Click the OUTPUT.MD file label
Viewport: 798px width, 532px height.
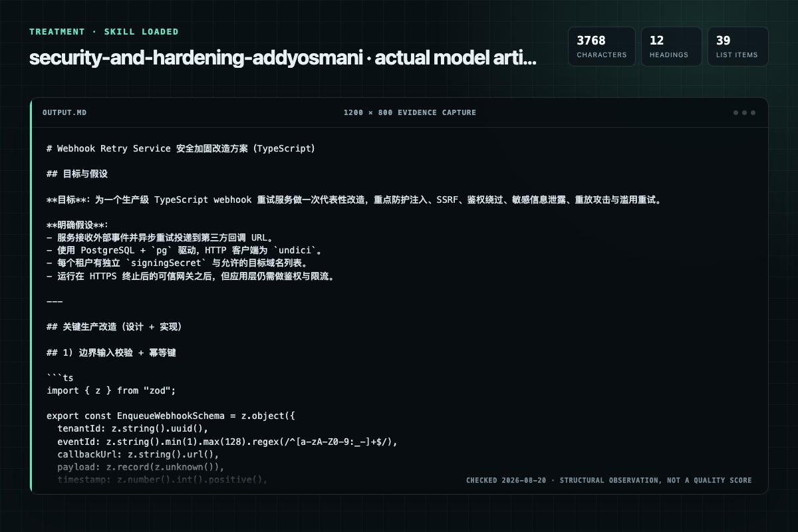(x=65, y=112)
